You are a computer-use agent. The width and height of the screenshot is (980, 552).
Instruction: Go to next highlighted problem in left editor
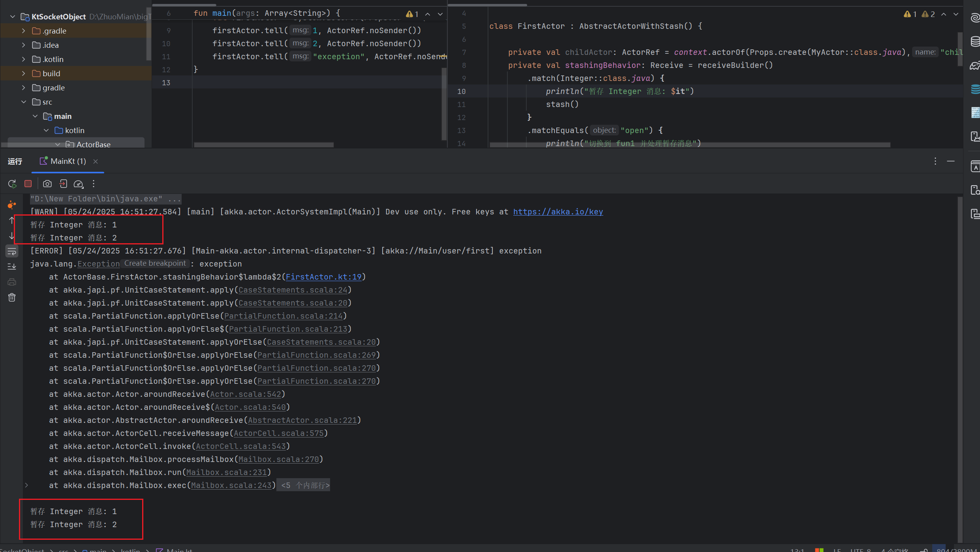pyautogui.click(x=440, y=14)
